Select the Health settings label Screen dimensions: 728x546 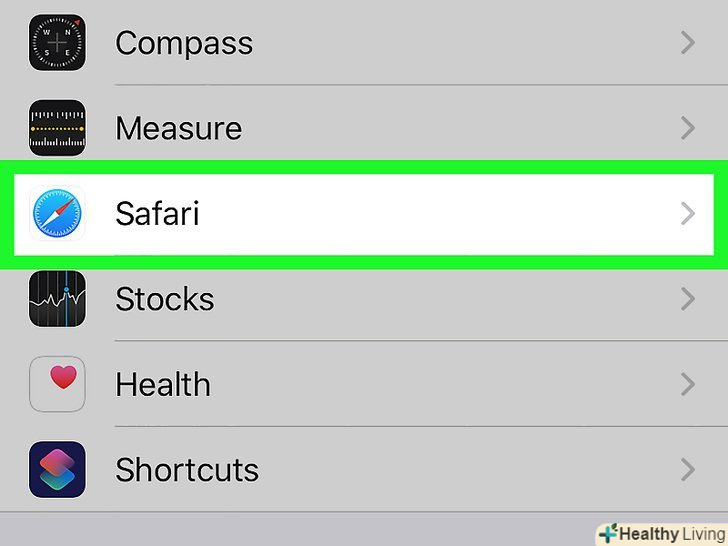pos(163,384)
